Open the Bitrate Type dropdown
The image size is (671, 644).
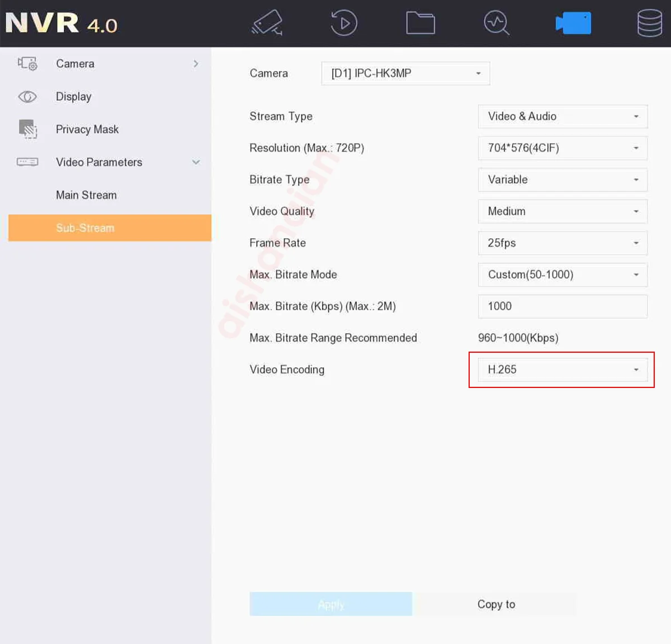(563, 179)
